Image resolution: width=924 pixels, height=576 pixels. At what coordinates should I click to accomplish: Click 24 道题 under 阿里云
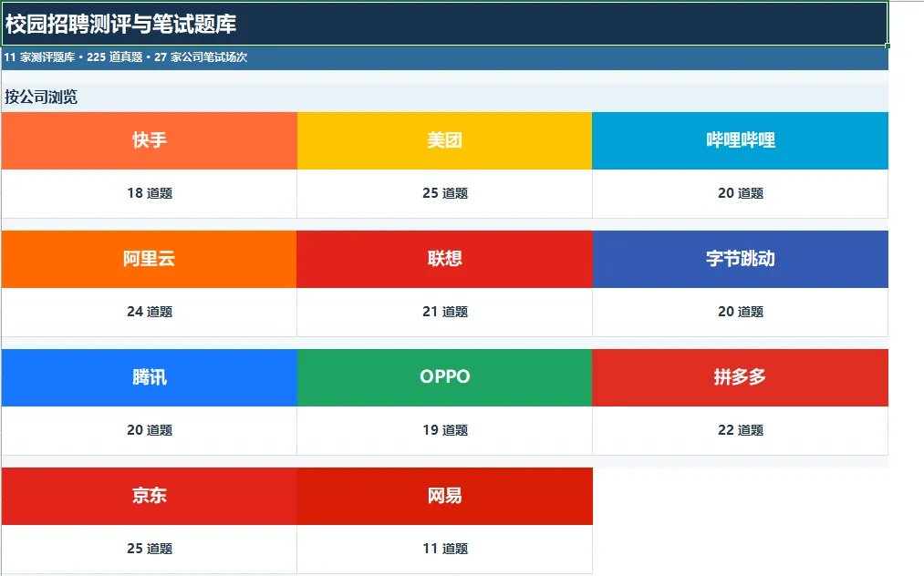coord(149,312)
